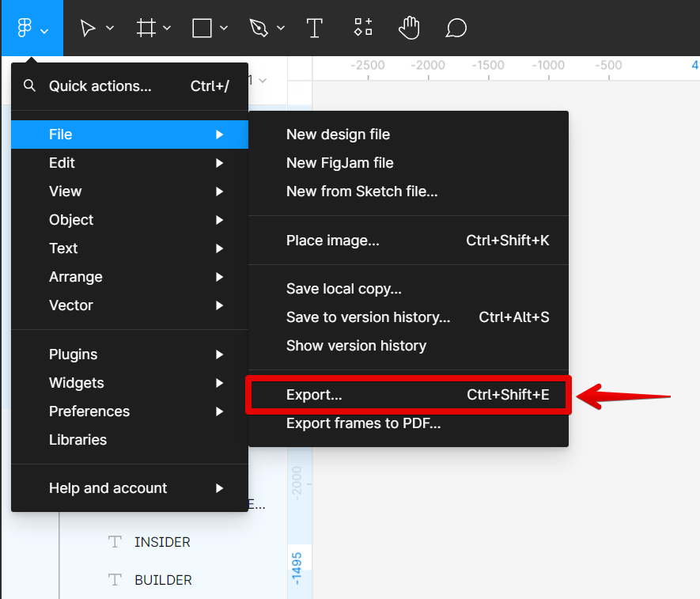Select the INSIDER text layer
This screenshot has height=599, width=700.
click(x=161, y=542)
